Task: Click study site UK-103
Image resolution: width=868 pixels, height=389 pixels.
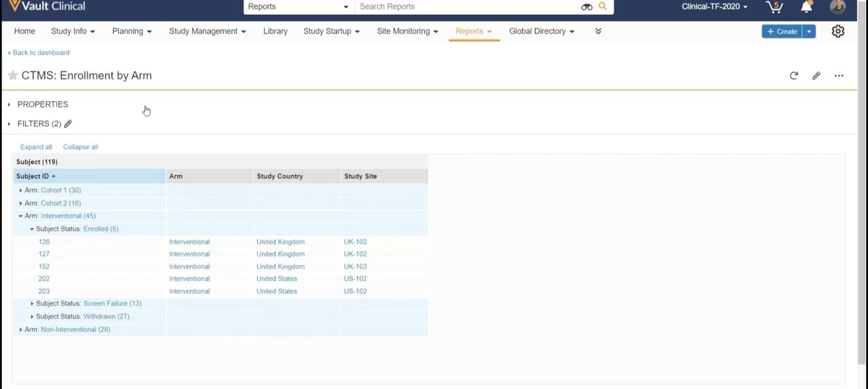Action: 355,266
